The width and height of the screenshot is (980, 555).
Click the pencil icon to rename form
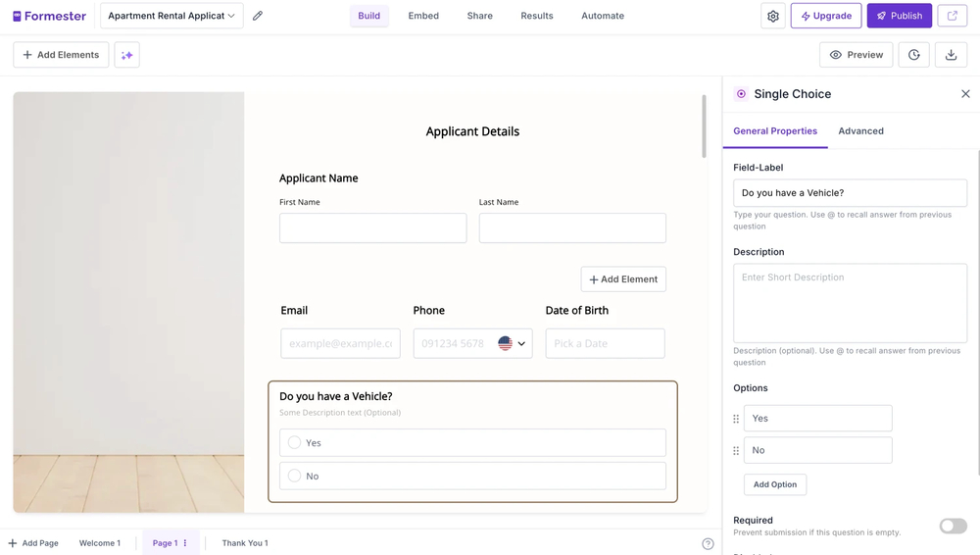tap(258, 16)
